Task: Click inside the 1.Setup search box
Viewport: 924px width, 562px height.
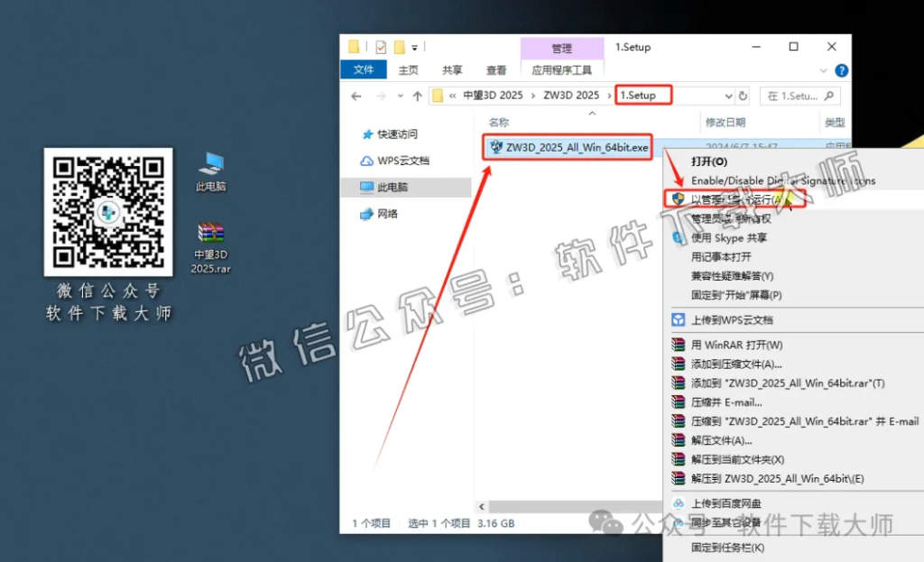Action: (798, 95)
